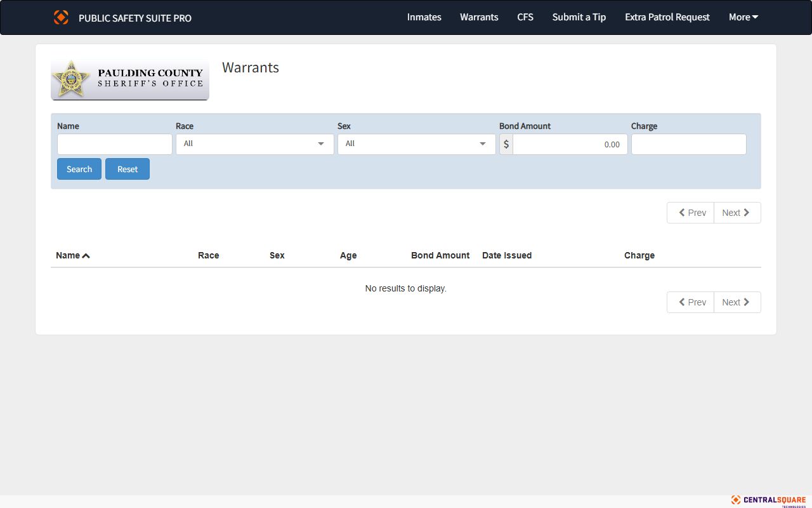
Task: Click the lower Prev pagination button
Action: tap(691, 302)
